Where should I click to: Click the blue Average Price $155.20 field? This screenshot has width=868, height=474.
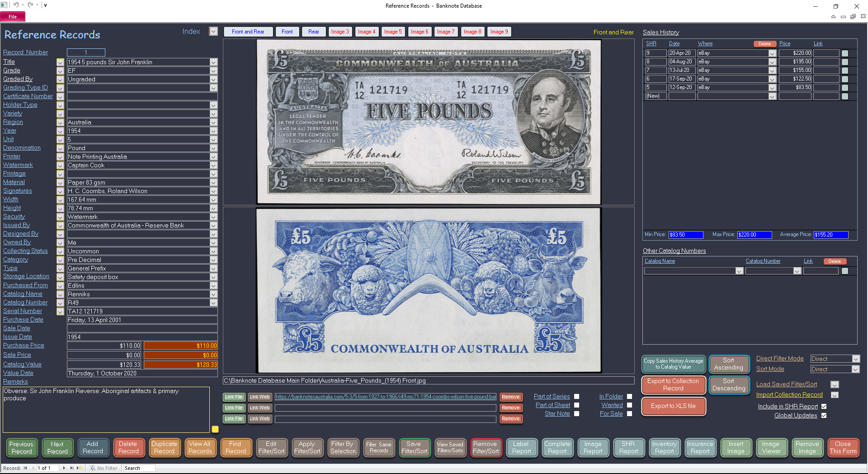pyautogui.click(x=831, y=235)
